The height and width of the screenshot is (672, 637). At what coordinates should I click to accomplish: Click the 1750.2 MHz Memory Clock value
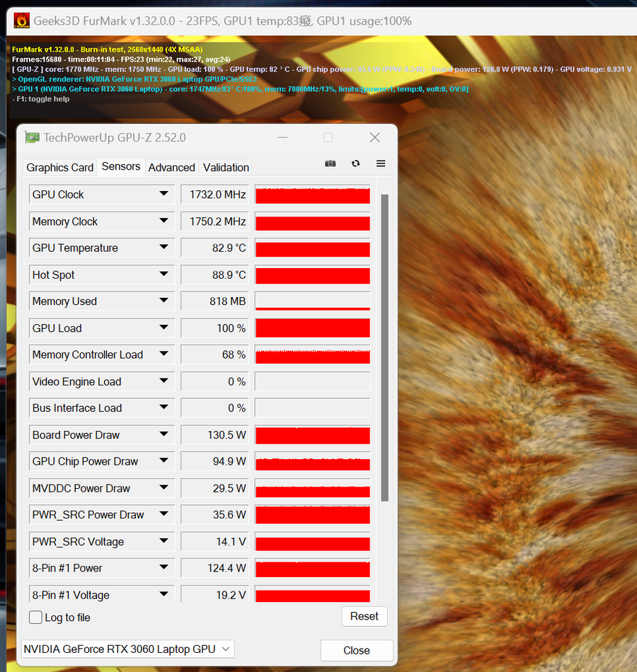pyautogui.click(x=214, y=221)
